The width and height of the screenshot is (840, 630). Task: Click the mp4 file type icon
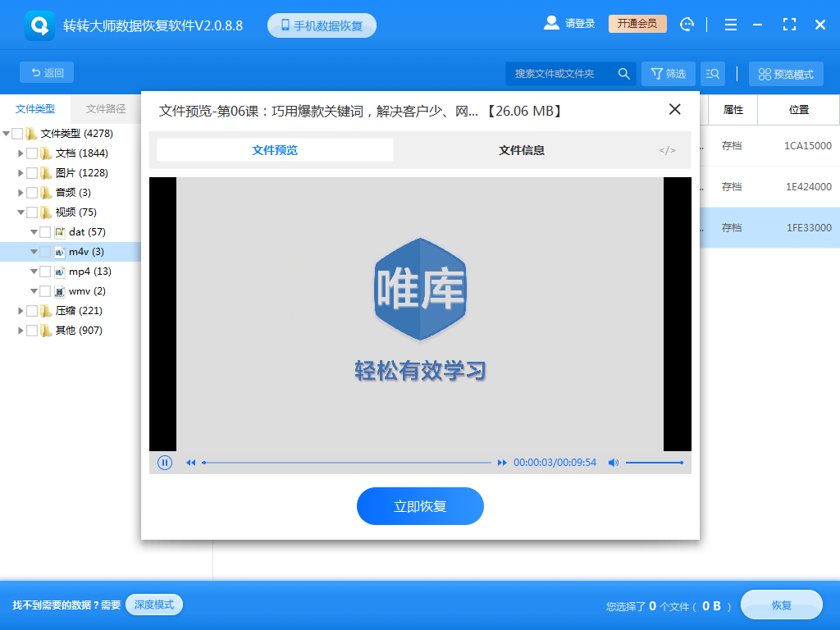tap(60, 272)
